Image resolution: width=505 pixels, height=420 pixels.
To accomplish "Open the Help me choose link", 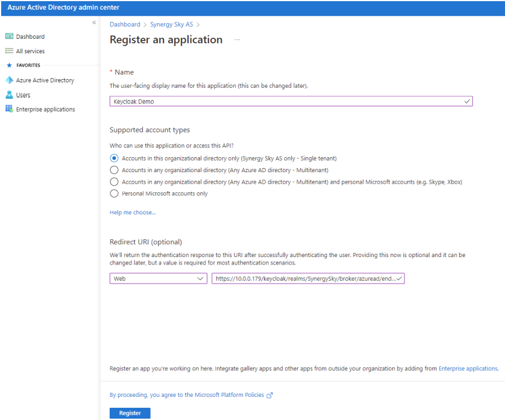I will pyautogui.click(x=133, y=212).
